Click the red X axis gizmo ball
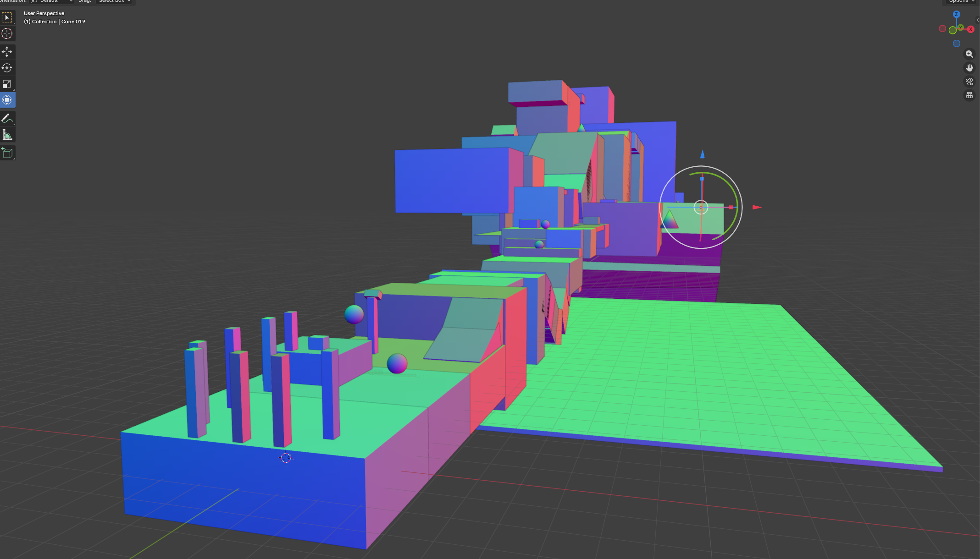The width and height of the screenshot is (980, 559). (x=971, y=29)
